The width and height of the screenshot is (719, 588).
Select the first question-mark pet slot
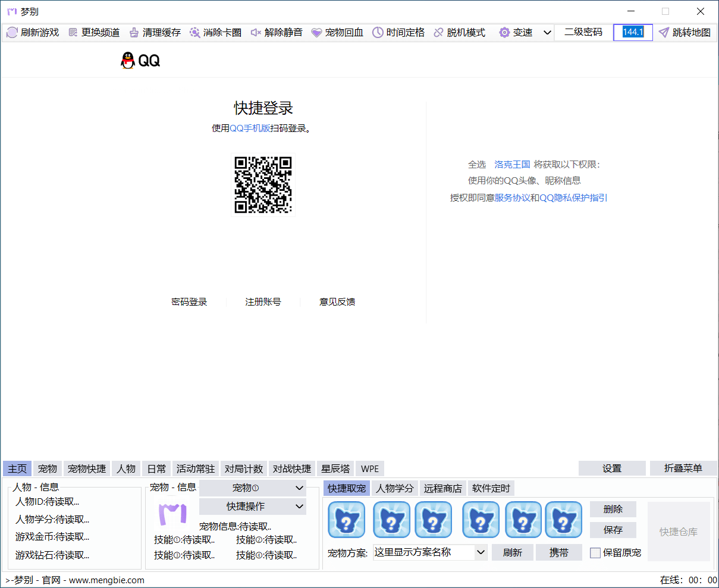(346, 520)
